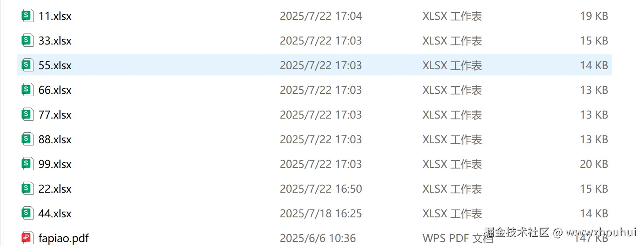Select the icon beside 99.xlsx
The width and height of the screenshot is (644, 246).
(x=27, y=164)
